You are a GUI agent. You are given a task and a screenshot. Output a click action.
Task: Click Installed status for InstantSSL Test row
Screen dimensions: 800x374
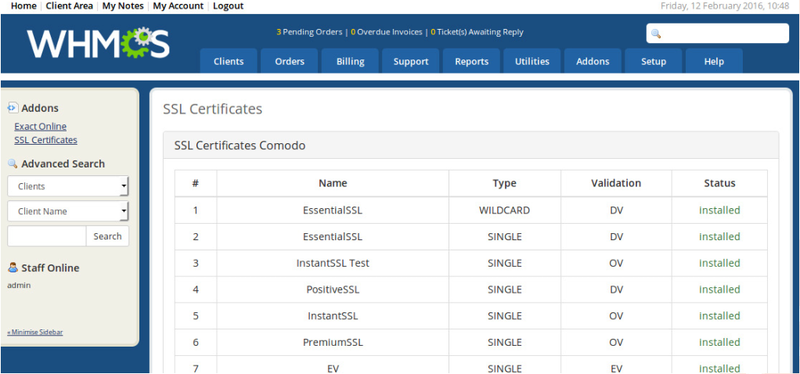tap(719, 263)
